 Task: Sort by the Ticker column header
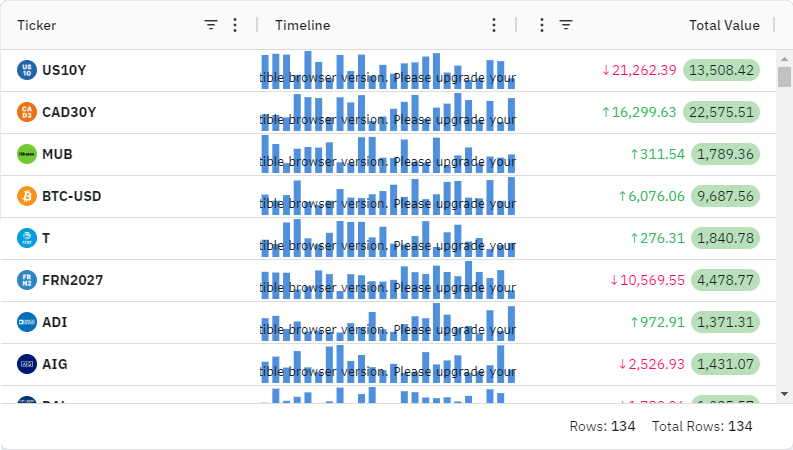tap(36, 25)
